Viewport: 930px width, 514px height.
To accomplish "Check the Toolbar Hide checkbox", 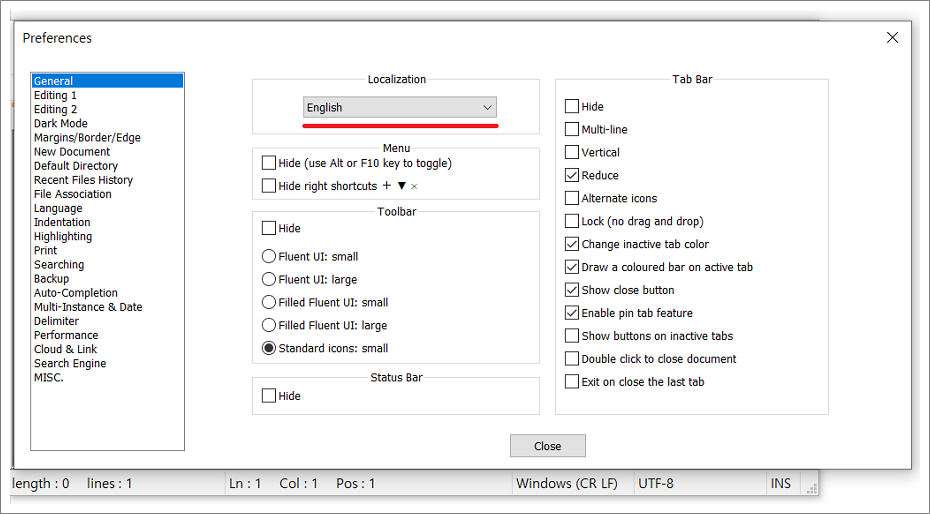I will (x=269, y=228).
